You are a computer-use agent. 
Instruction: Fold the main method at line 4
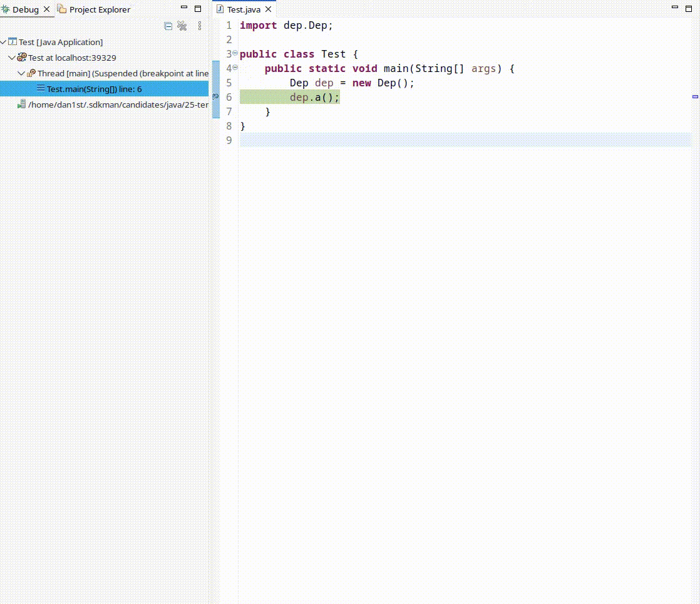pos(235,68)
